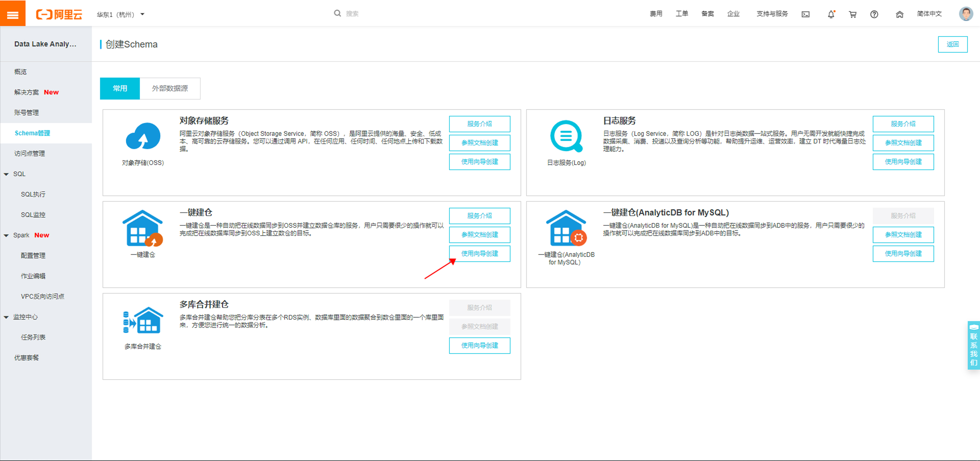Open 优惠套餐 in the sidebar
The height and width of the screenshot is (461, 980).
[27, 358]
